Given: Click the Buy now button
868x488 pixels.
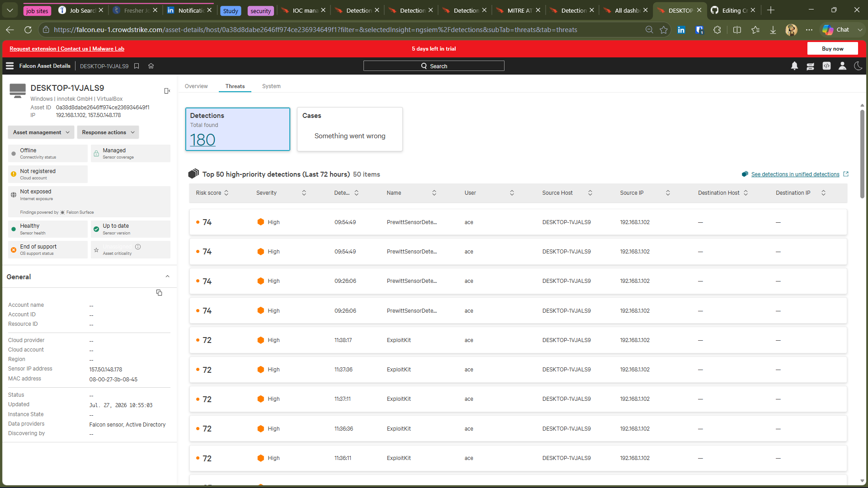Looking at the screenshot, I should click(832, 49).
